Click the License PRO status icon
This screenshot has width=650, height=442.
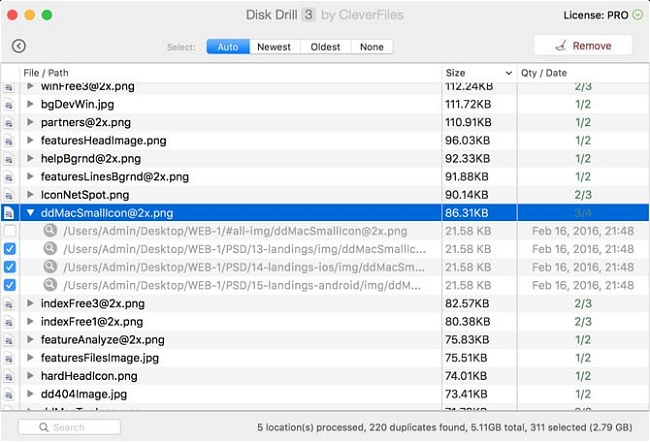coord(638,15)
